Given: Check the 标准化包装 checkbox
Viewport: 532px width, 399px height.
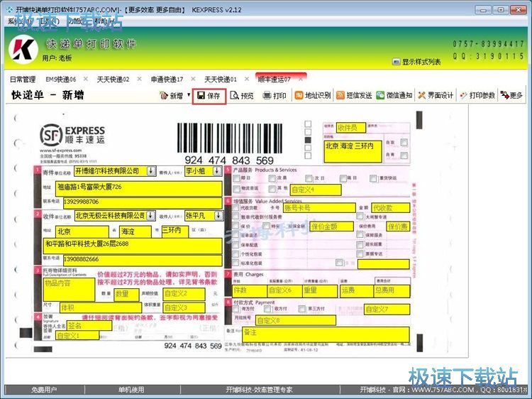Looking at the screenshot, I should 235,263.
